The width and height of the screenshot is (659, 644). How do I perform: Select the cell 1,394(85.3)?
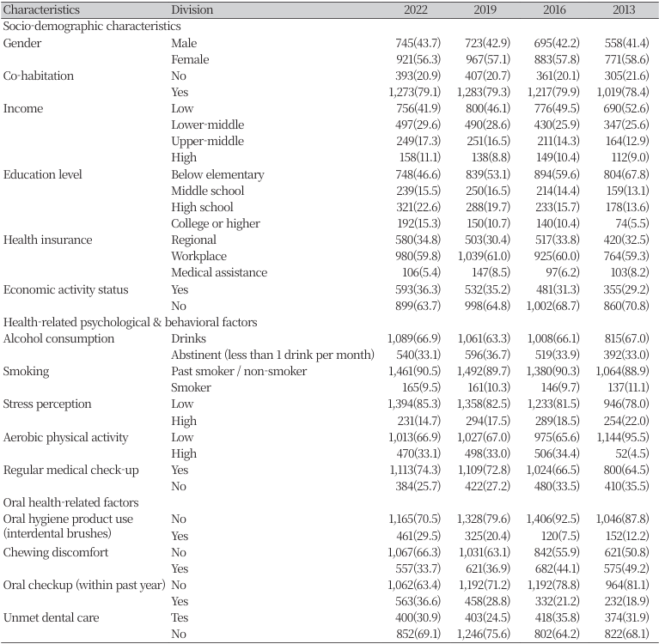point(414,404)
